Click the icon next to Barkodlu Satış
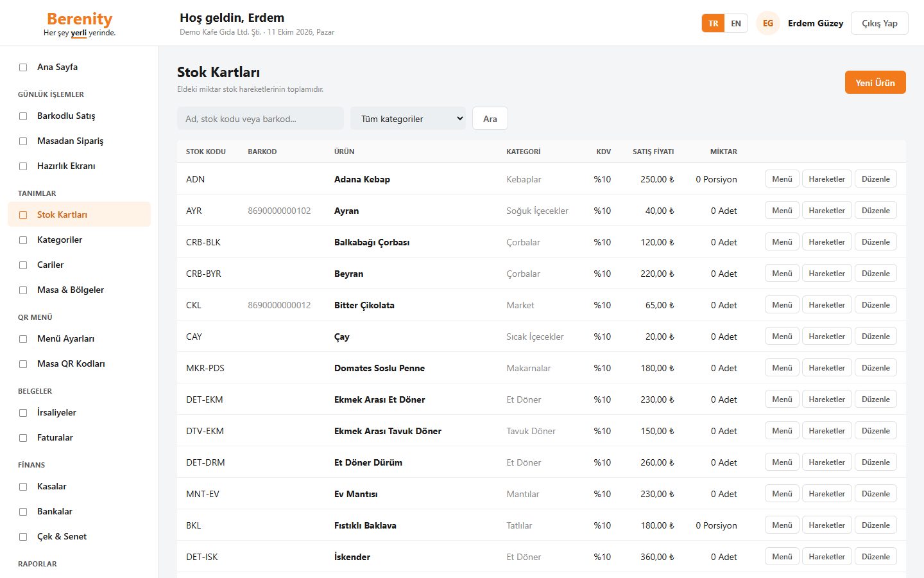924x578 pixels. 23,116
